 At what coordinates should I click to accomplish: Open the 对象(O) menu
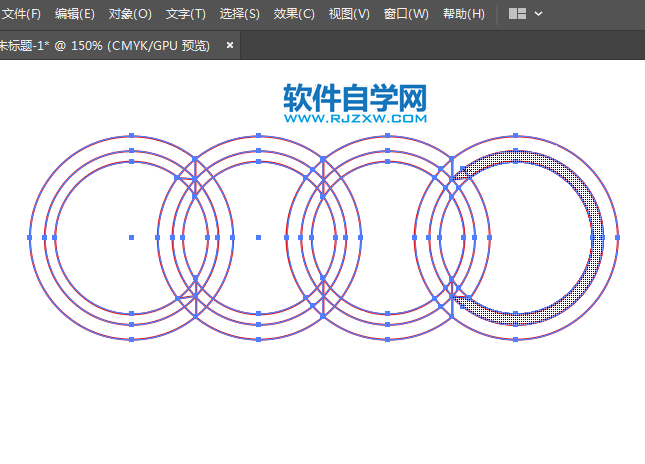[x=130, y=14]
